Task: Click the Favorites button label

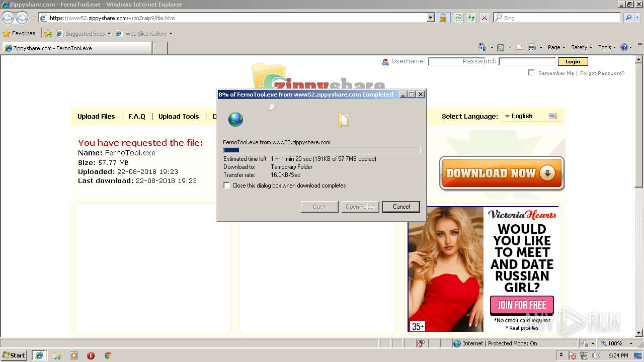Action: click(x=24, y=33)
